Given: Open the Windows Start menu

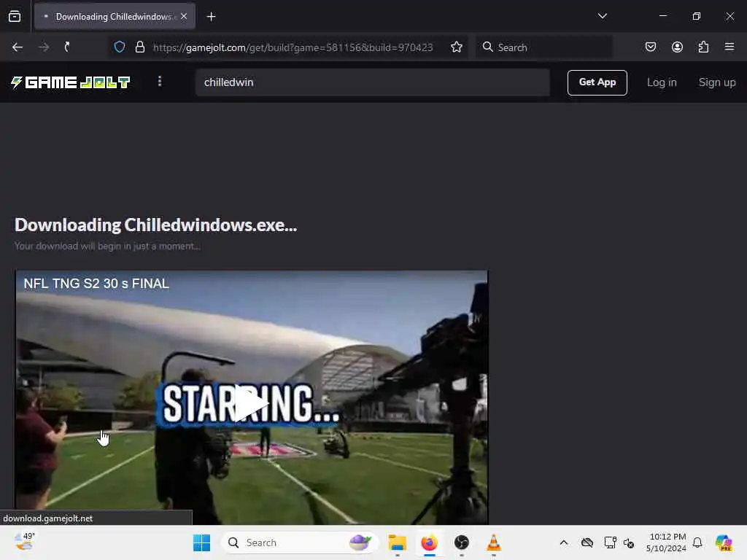Looking at the screenshot, I should 201,542.
